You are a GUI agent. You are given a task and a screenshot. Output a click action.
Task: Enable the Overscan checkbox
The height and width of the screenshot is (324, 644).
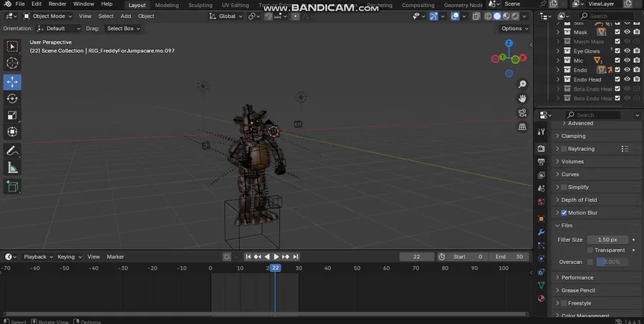590,262
